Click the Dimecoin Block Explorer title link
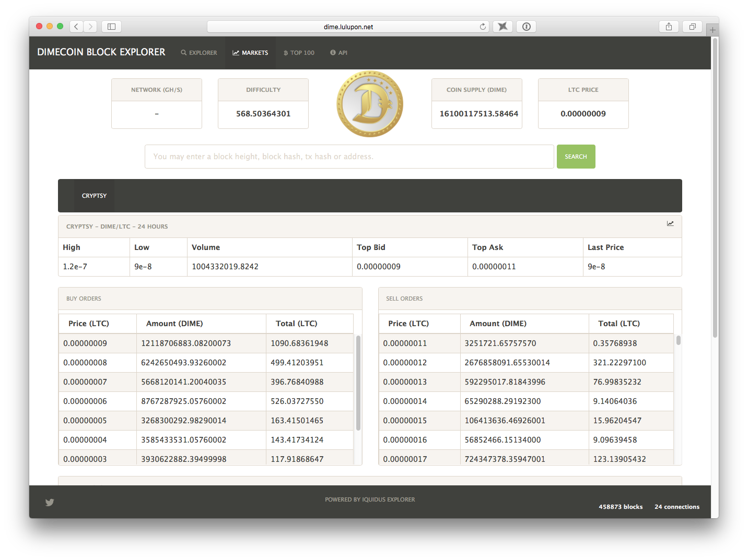Viewport: 748px width, 560px height. tap(101, 52)
